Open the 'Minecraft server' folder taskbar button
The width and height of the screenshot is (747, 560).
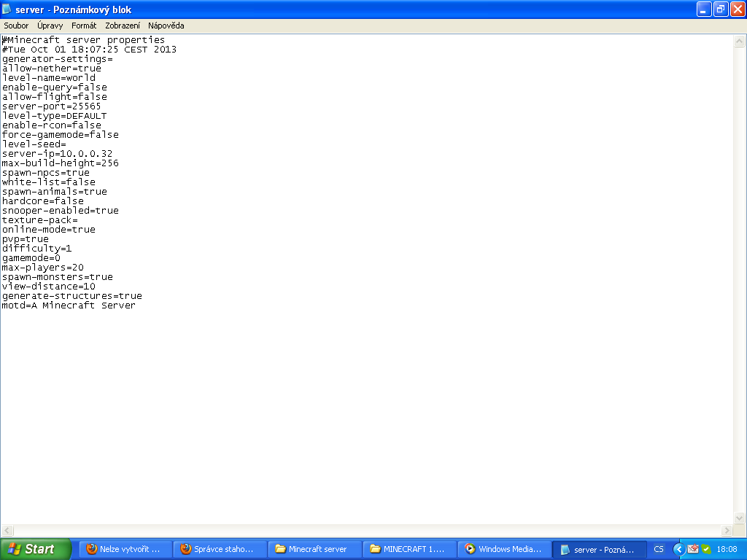(x=314, y=549)
